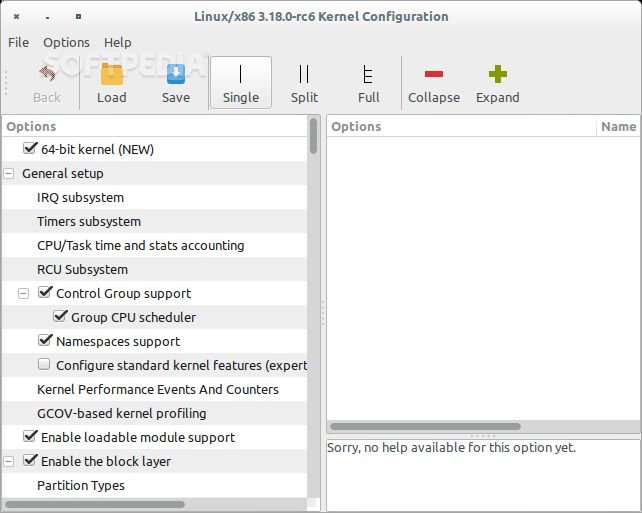The width and height of the screenshot is (642, 513).
Task: Toggle Group CPU scheduler checkbox
Action: [x=60, y=316]
